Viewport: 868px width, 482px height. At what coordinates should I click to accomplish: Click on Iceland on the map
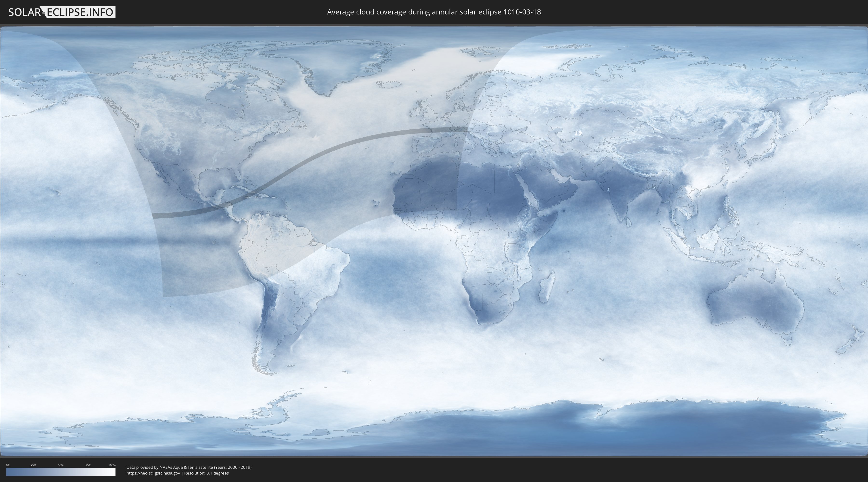pos(389,84)
